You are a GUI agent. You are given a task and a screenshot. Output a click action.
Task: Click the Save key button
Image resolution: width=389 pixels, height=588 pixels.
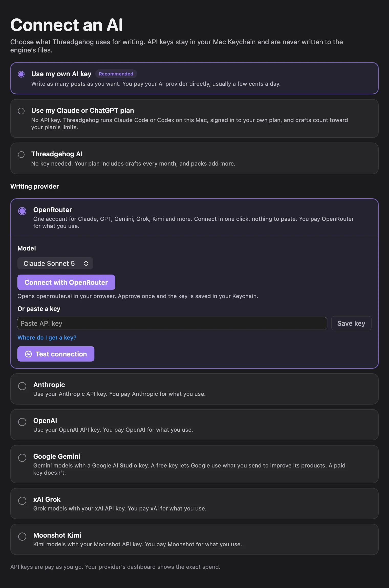point(351,323)
